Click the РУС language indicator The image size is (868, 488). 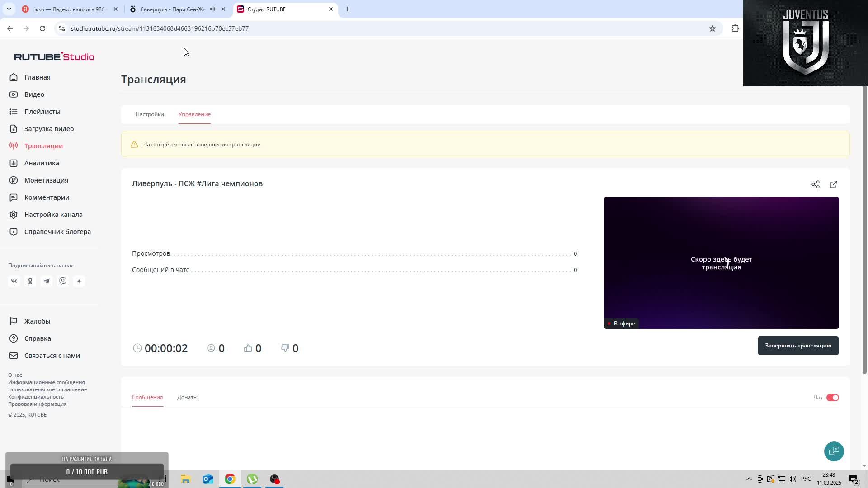coord(806,479)
